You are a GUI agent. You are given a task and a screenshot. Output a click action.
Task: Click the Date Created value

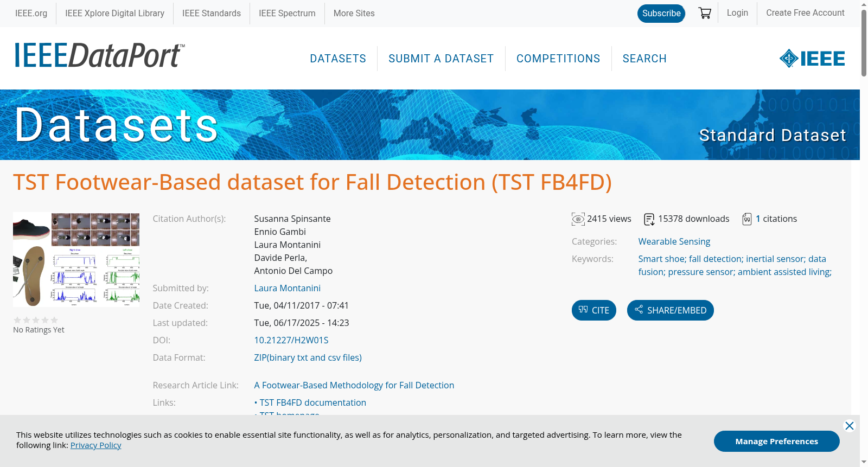click(302, 305)
